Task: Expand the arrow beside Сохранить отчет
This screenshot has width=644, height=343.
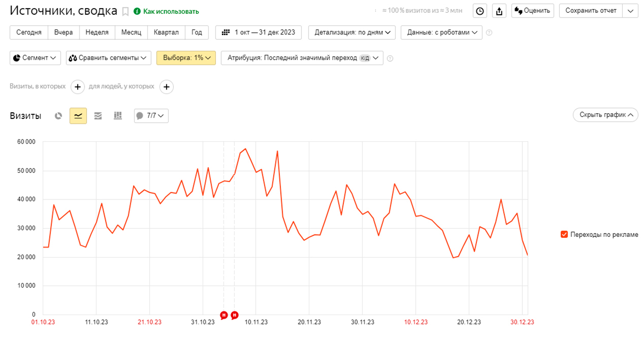Action: 630,11
